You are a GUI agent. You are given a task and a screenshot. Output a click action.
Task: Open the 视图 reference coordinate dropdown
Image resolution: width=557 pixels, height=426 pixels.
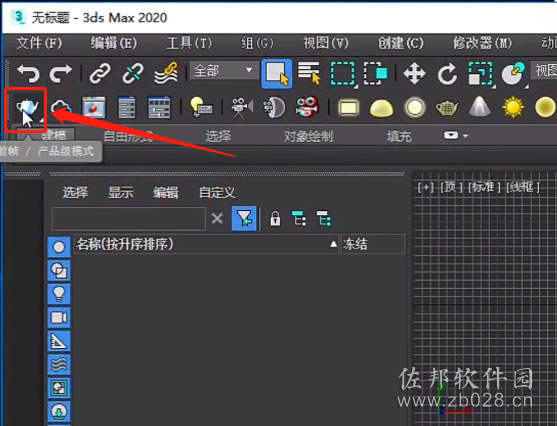pos(544,70)
